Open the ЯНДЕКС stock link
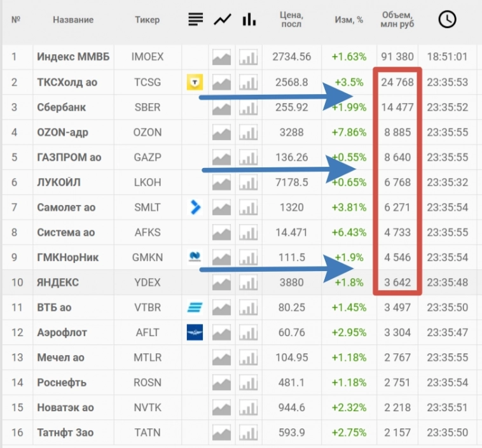Screen dimensions: 482x448 tap(58, 283)
